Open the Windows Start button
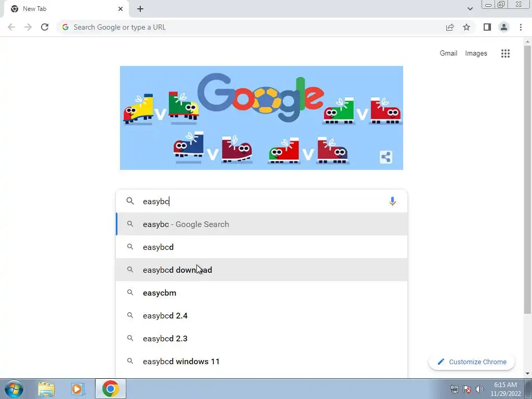The image size is (532, 399). tap(14, 389)
